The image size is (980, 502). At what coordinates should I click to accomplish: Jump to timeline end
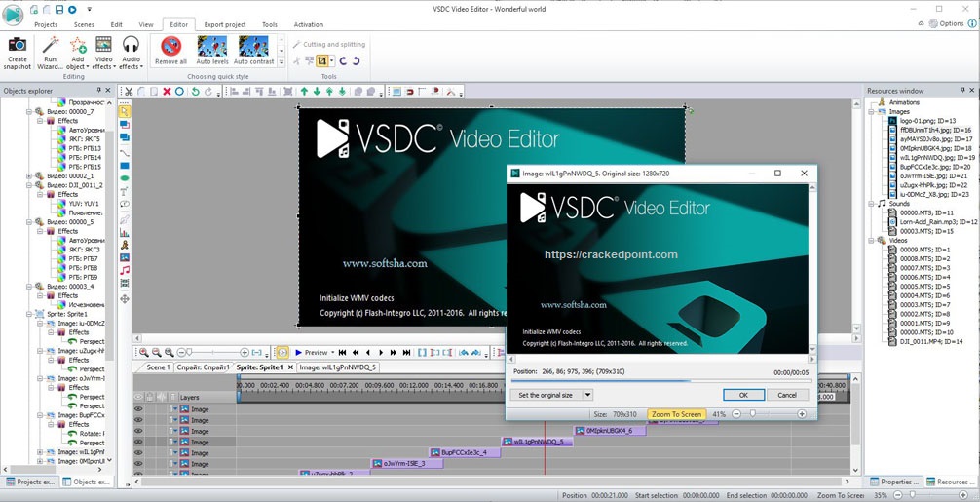[x=406, y=353]
